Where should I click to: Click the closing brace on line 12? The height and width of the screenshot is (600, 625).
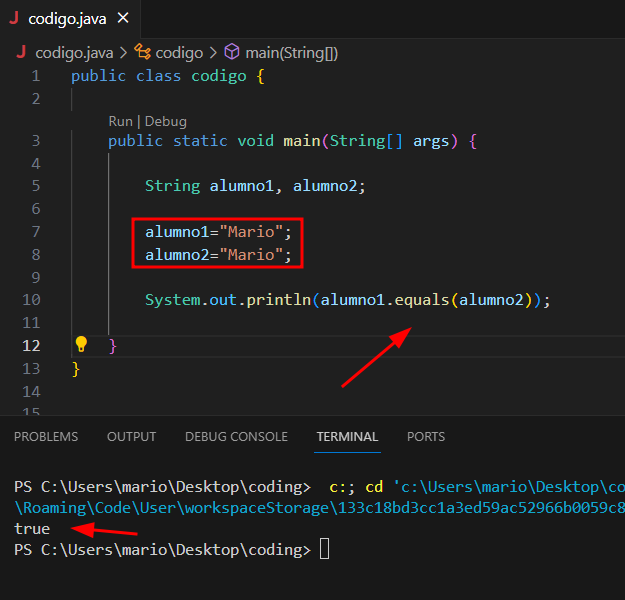tap(112, 346)
